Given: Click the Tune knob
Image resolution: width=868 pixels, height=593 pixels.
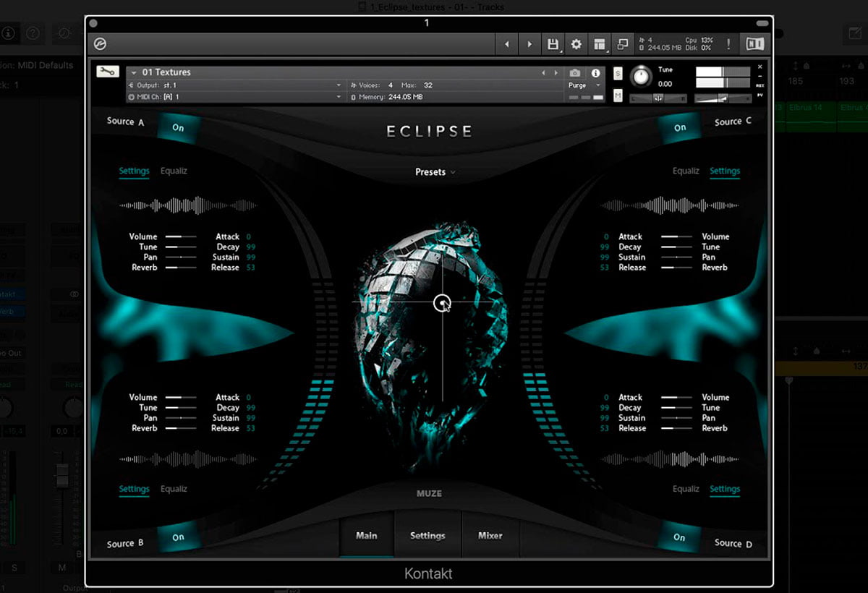Looking at the screenshot, I should point(641,76).
